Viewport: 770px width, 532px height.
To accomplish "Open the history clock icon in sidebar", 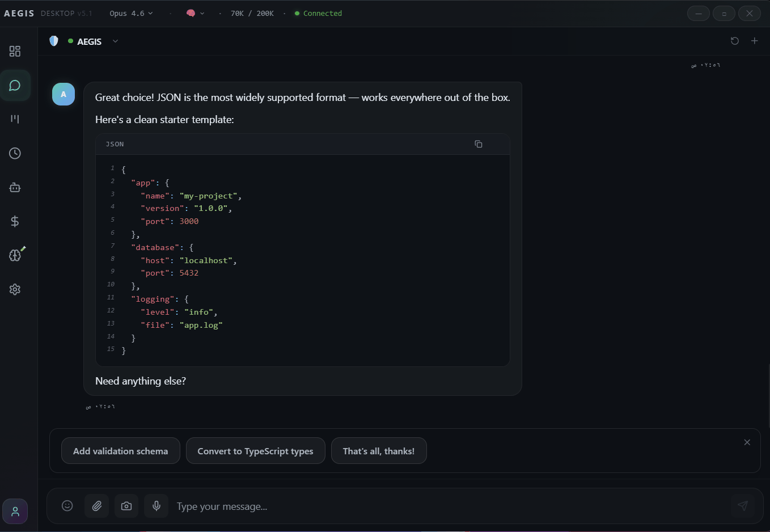I will (x=15, y=153).
